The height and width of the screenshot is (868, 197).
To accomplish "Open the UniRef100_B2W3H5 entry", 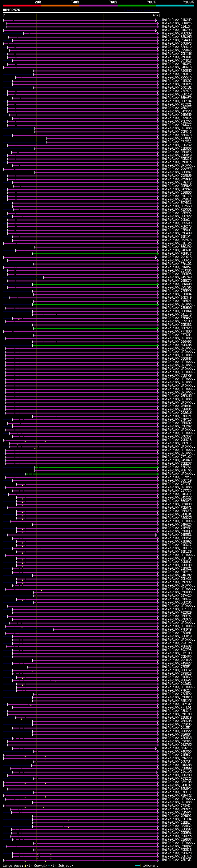I will click(x=177, y=37).
